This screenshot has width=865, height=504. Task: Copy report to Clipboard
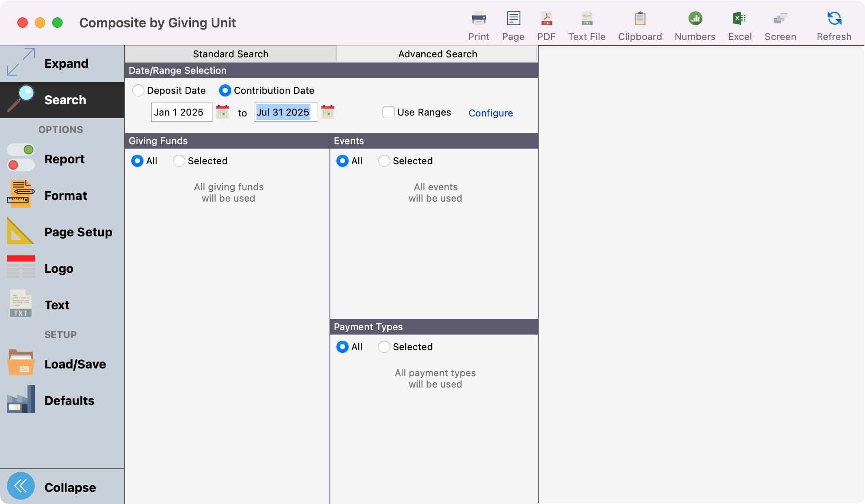[639, 24]
